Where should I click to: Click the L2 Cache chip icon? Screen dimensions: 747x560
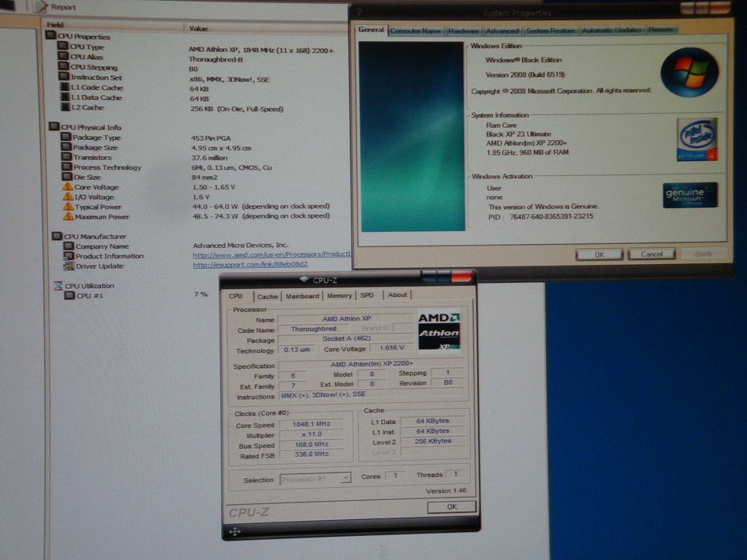click(x=66, y=106)
